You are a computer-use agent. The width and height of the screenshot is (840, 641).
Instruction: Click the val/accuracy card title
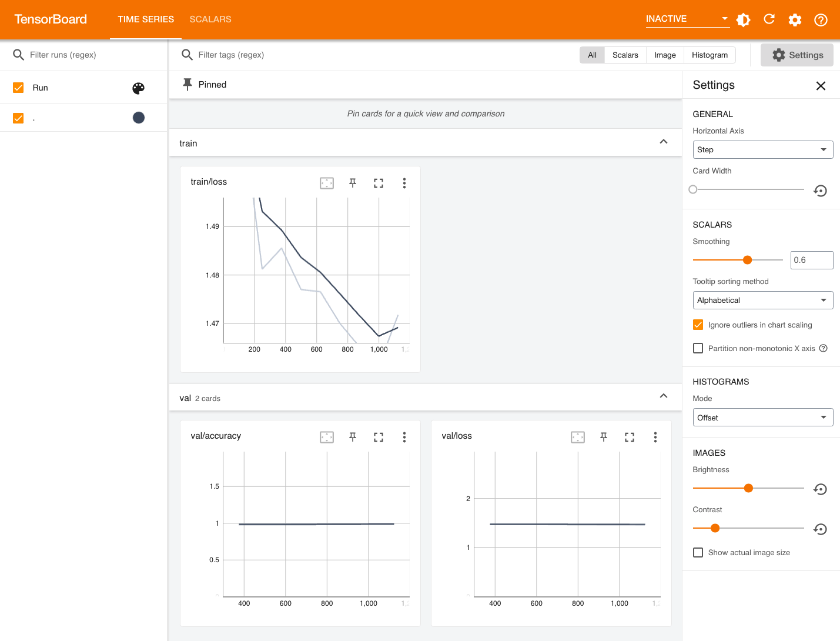click(x=216, y=436)
